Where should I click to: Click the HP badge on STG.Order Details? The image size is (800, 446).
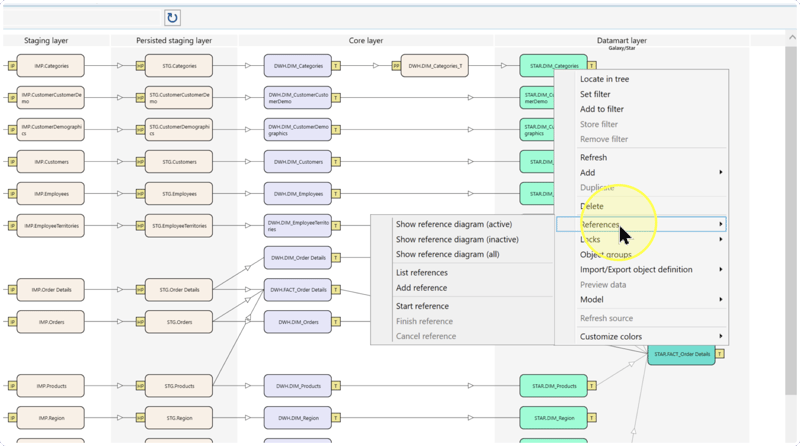140,290
